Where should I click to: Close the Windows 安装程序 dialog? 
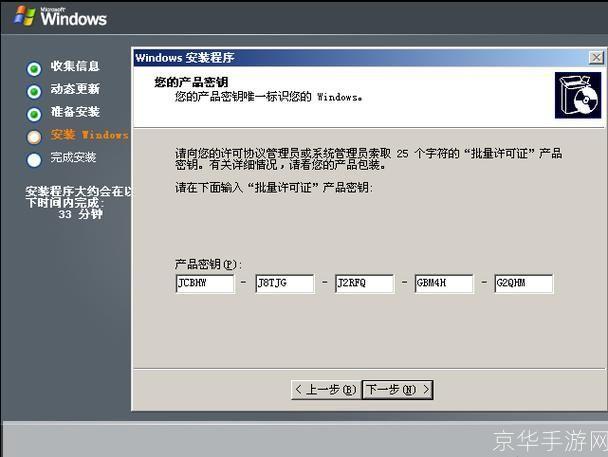596,58
